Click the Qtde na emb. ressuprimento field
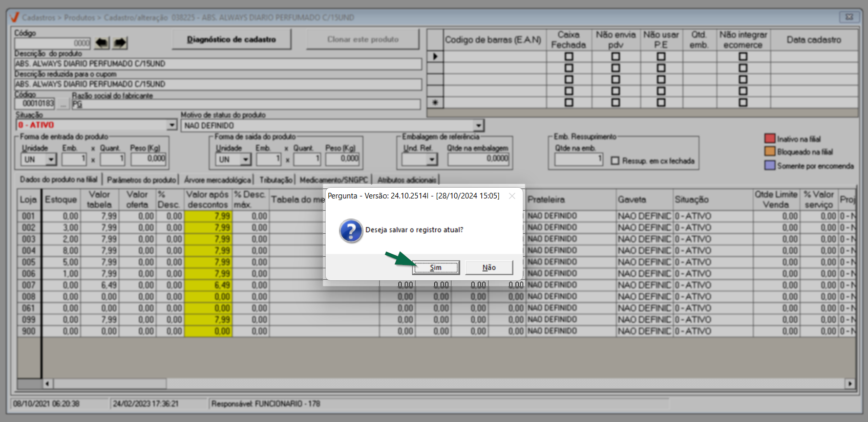 coord(579,159)
